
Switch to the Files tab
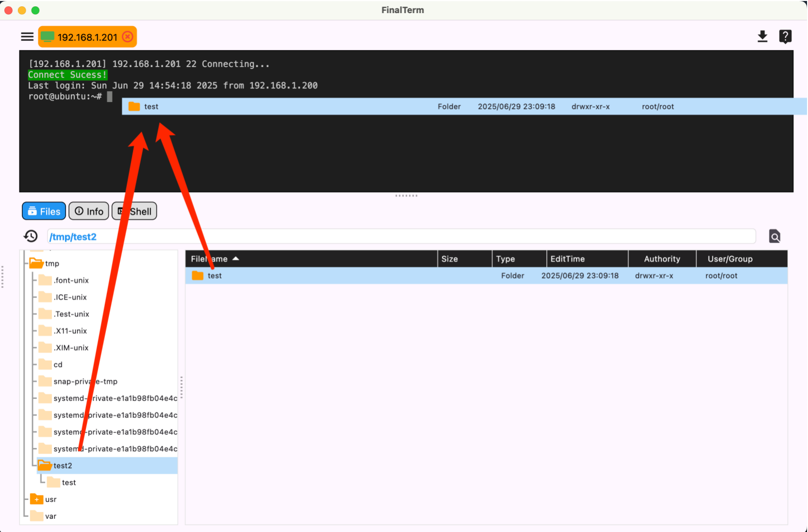click(44, 211)
